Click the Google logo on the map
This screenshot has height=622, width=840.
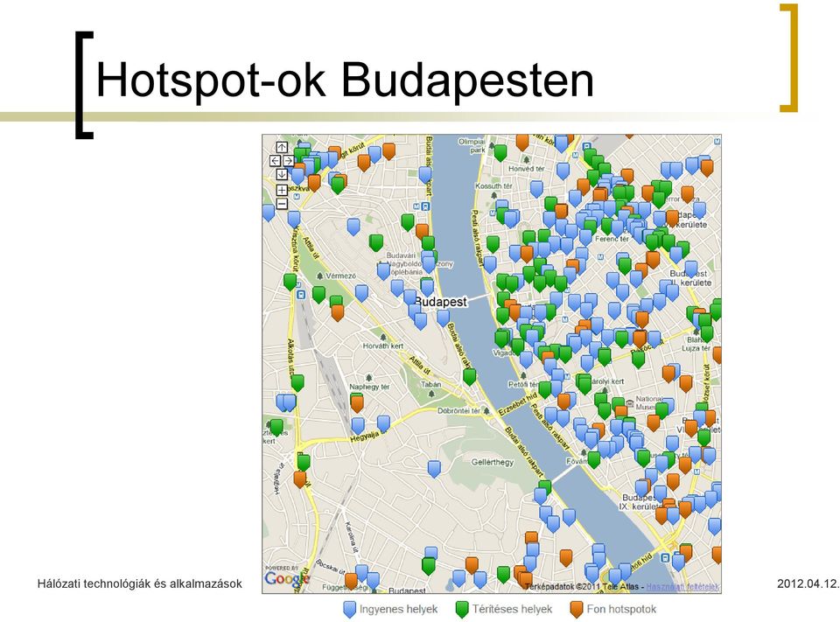coord(287,578)
